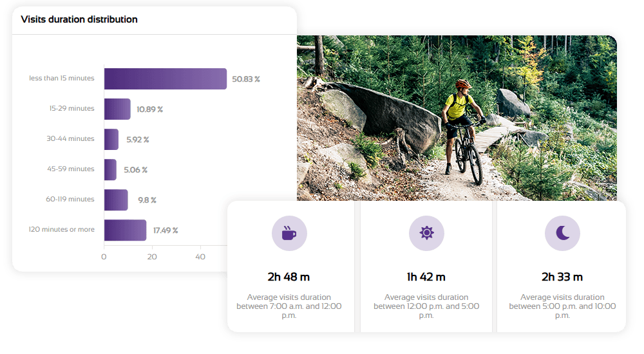Select the 5:00 p.m. to 10:00 p.m. description

(562, 306)
